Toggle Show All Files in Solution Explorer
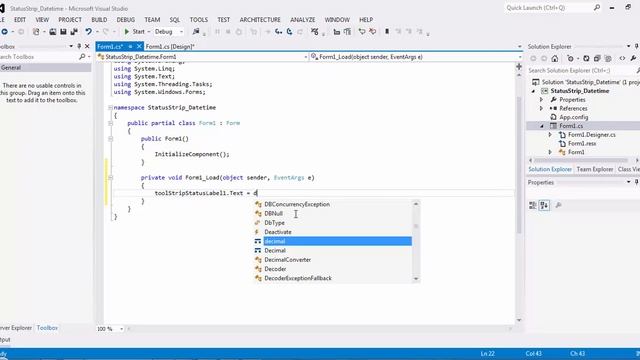 coord(608,58)
